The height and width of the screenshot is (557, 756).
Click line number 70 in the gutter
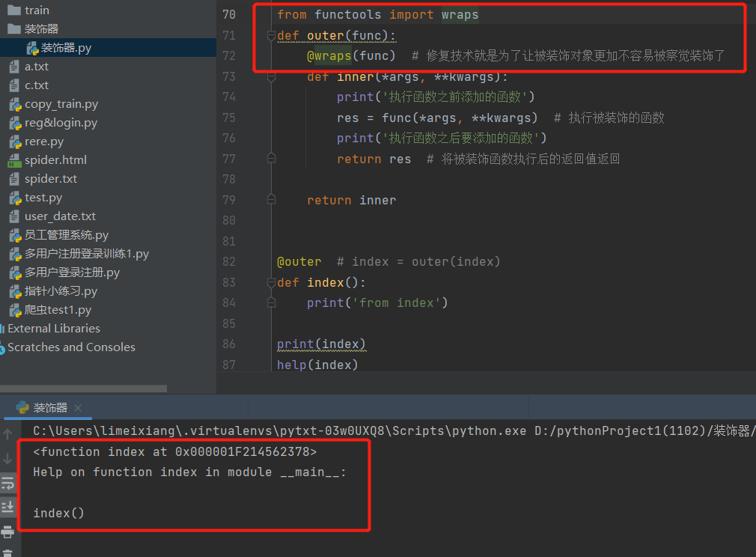point(229,15)
